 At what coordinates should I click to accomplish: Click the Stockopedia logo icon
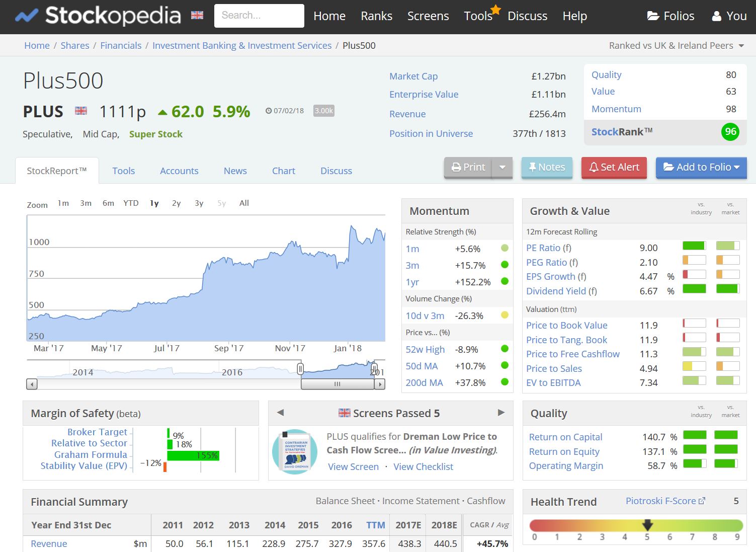pyautogui.click(x=26, y=15)
